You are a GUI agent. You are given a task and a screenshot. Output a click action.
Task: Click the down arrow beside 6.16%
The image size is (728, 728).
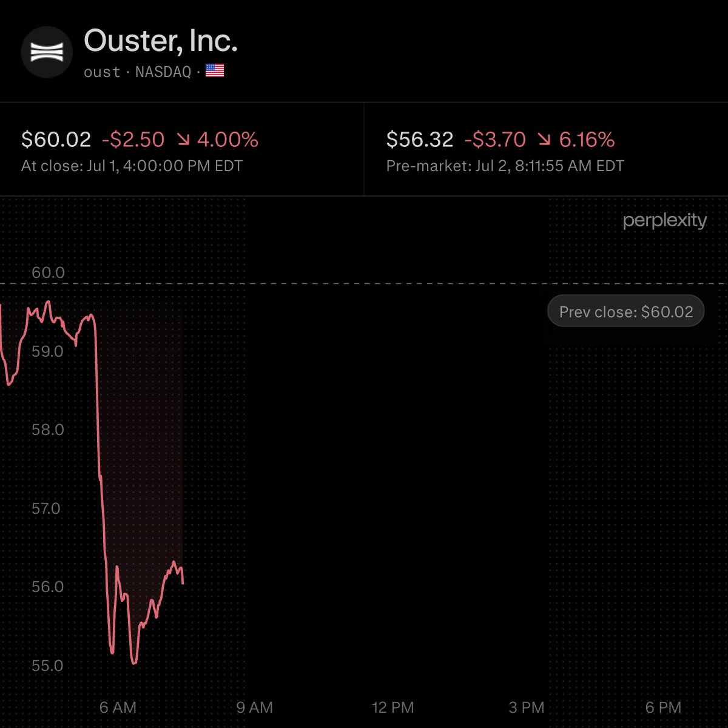point(544,140)
